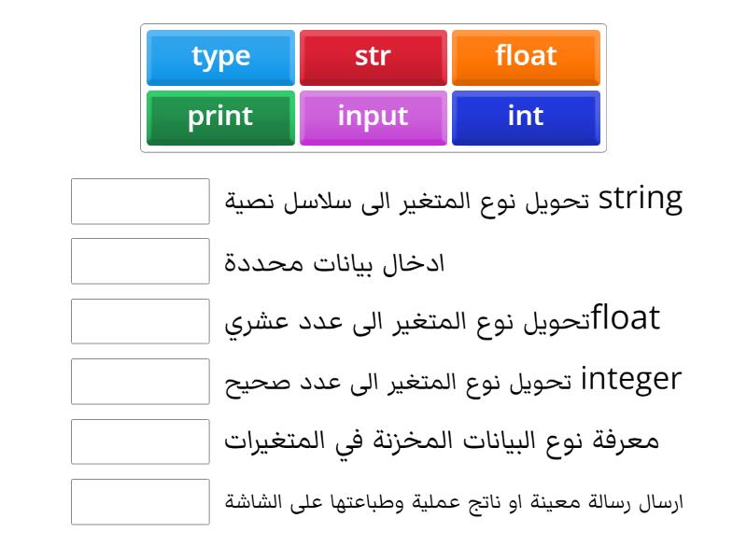The height and width of the screenshot is (560, 747).
Task: Click the 'integer' conversion description text
Action: tap(453, 381)
